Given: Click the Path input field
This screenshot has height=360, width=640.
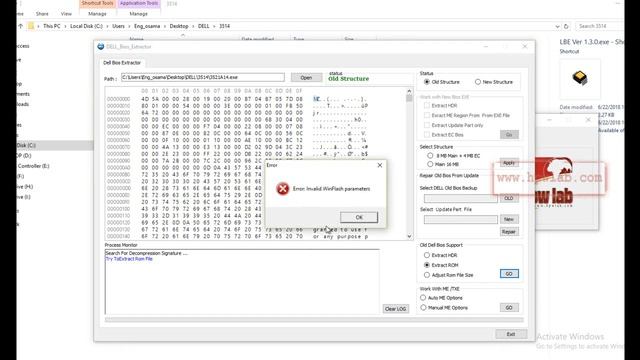Looking at the screenshot, I should (x=203, y=77).
